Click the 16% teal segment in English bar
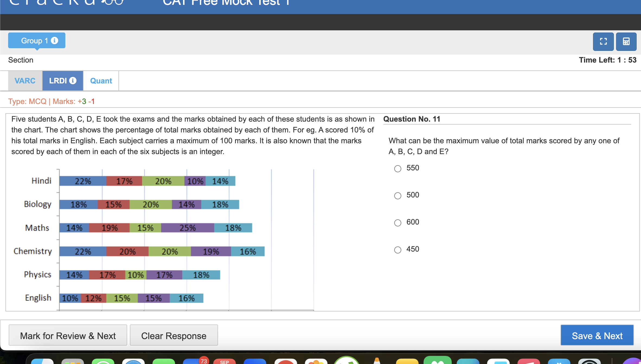Screen dimensions: 641x364 [x=187, y=298]
